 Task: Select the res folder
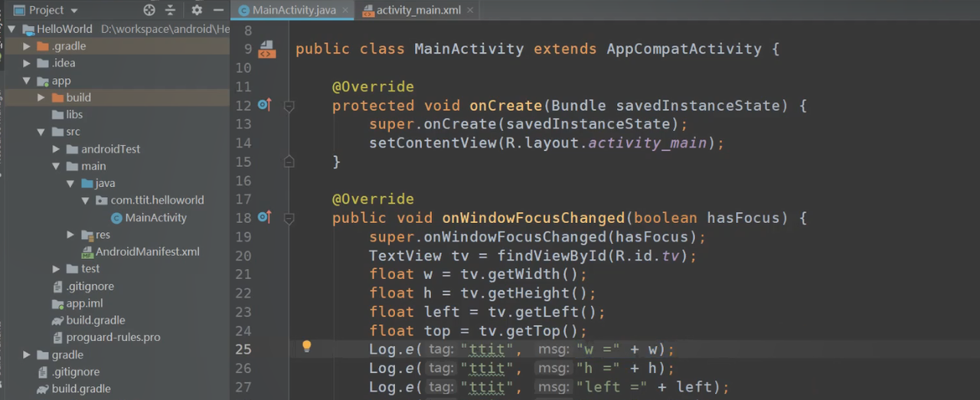[x=103, y=234]
